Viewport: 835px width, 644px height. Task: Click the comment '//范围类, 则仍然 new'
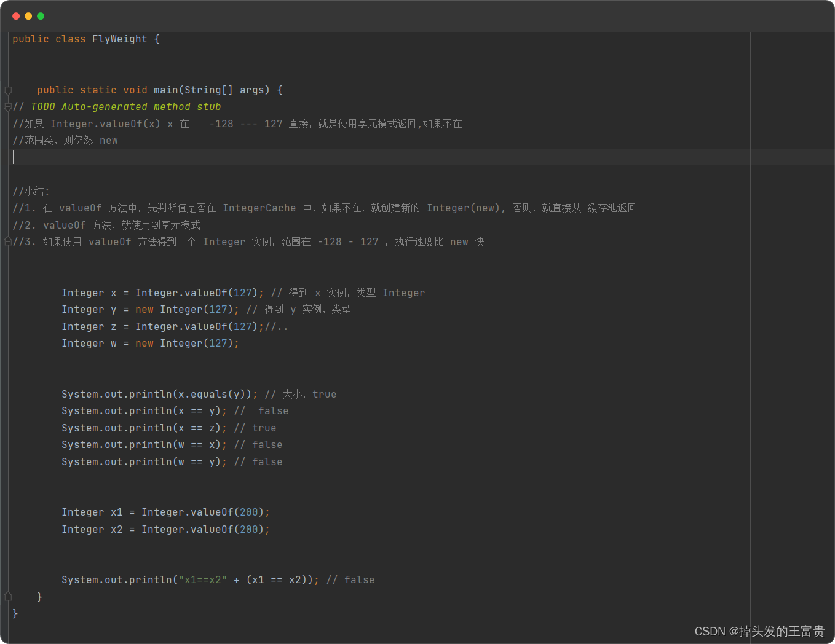(65, 141)
